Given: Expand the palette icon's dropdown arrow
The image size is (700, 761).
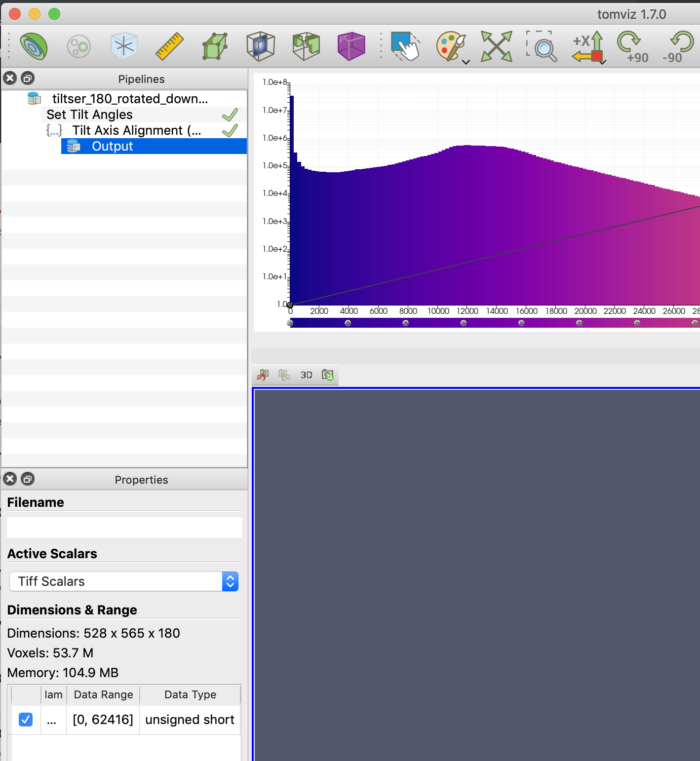Looking at the screenshot, I should click(x=466, y=61).
